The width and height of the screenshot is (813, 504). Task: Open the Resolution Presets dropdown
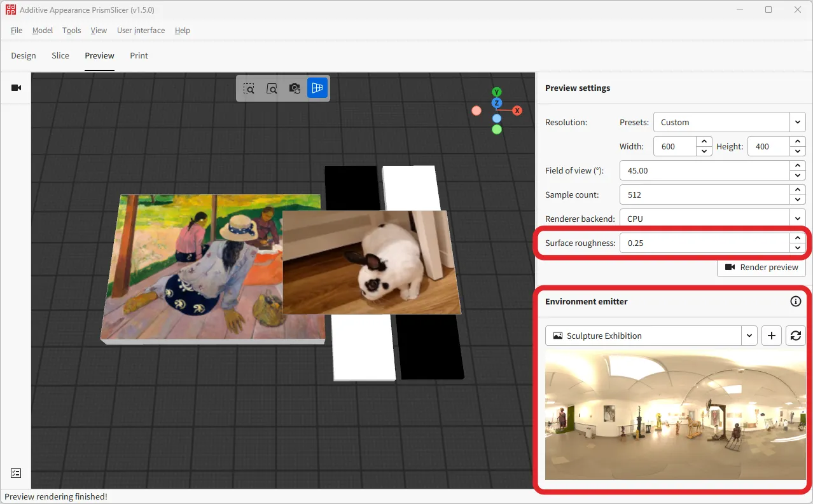pyautogui.click(x=729, y=121)
